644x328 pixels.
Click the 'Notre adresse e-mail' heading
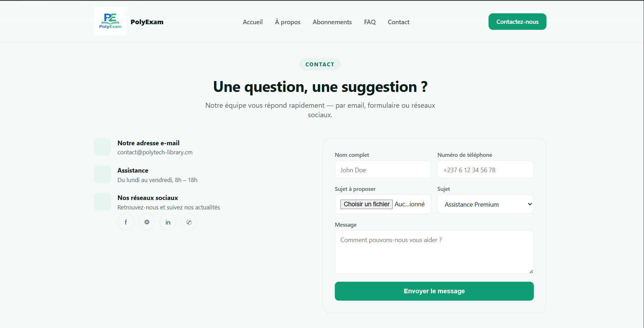148,143
